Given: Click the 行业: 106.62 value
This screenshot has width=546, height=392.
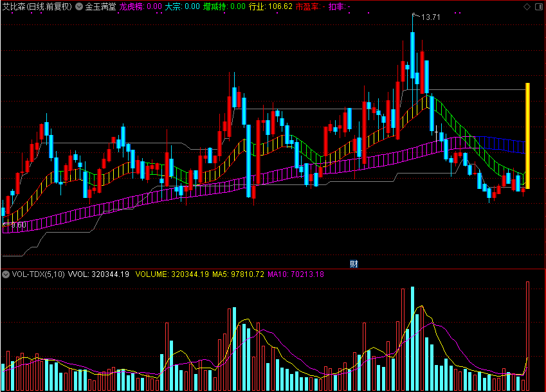Looking at the screenshot, I should (x=271, y=6).
